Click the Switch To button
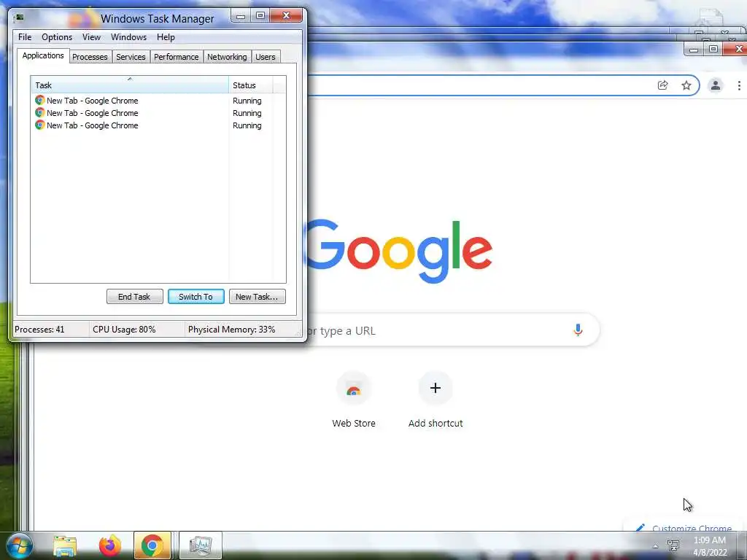The width and height of the screenshot is (747, 560). point(196,297)
